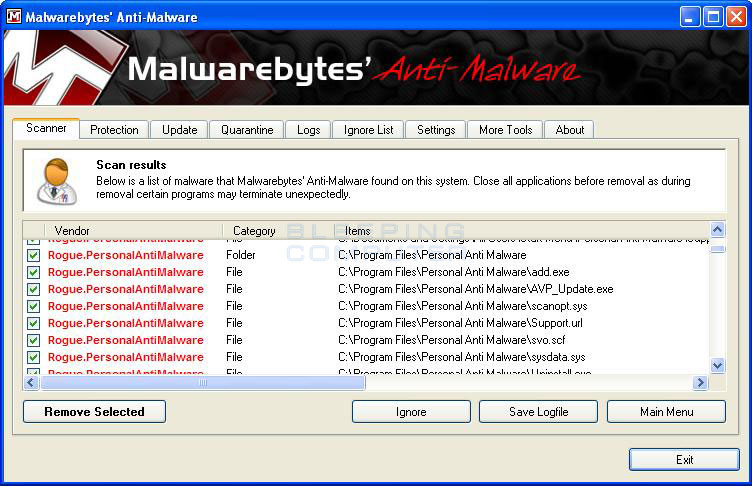Open the More Tools tab
Image resolution: width=752 pixels, height=486 pixels.
505,130
